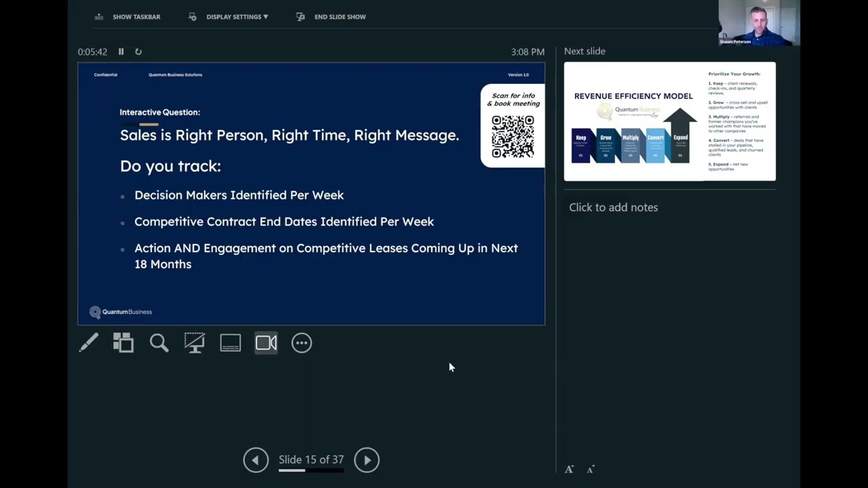
Task: Increase the notes font size
Action: tap(570, 469)
